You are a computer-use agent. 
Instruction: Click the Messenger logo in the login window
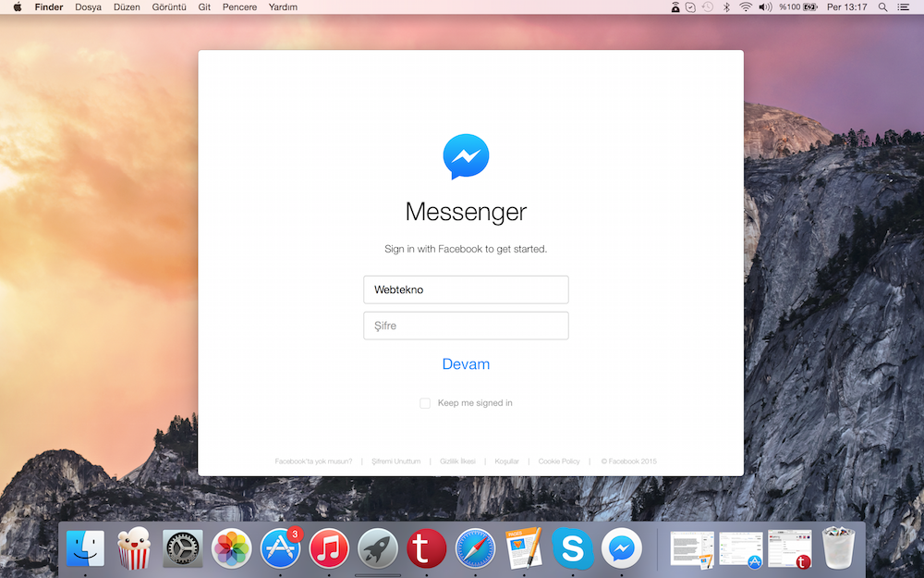466,156
